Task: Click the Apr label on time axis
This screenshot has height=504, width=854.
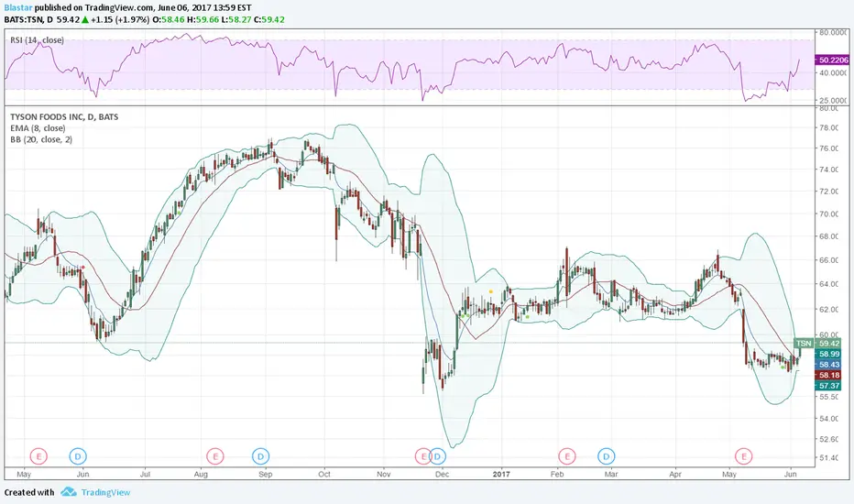Action: point(674,474)
